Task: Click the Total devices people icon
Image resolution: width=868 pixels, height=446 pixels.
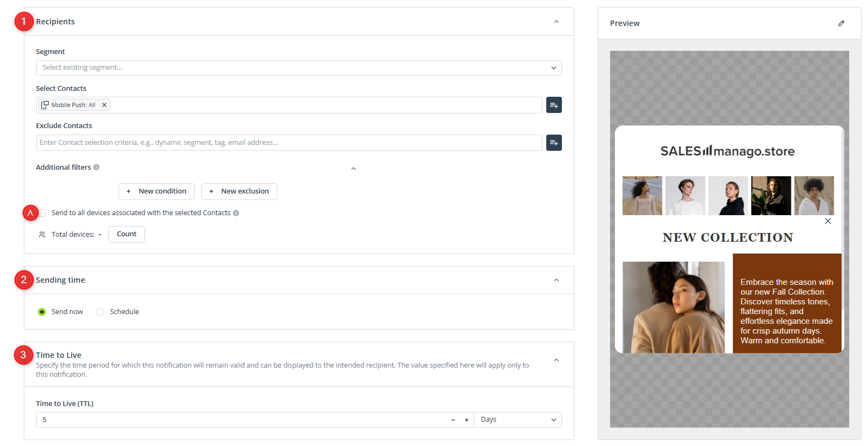Action: coord(42,235)
